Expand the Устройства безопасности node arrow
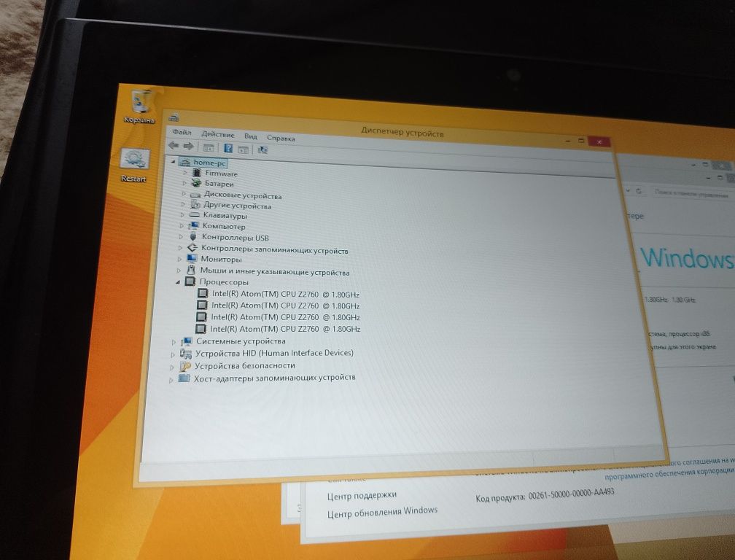 tap(171, 367)
